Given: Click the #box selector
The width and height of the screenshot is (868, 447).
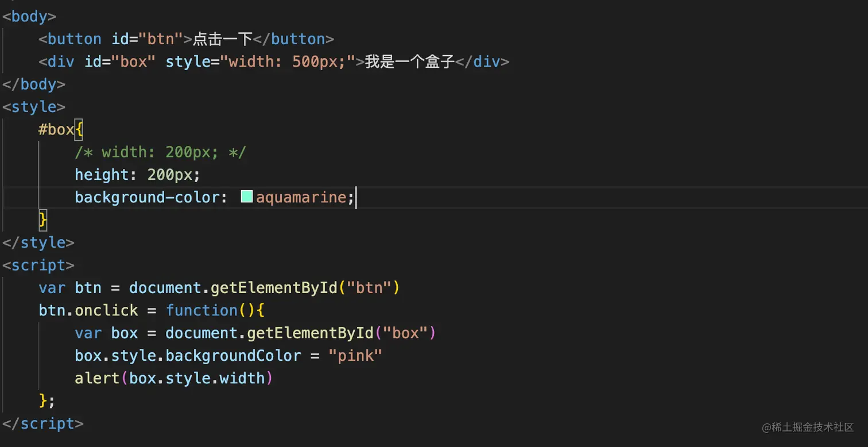Looking at the screenshot, I should [x=56, y=130].
